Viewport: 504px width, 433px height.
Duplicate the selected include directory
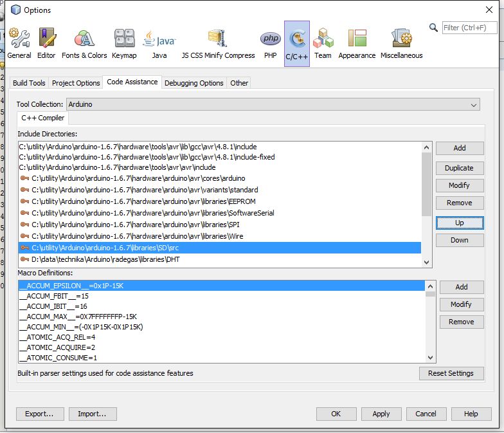(x=460, y=168)
